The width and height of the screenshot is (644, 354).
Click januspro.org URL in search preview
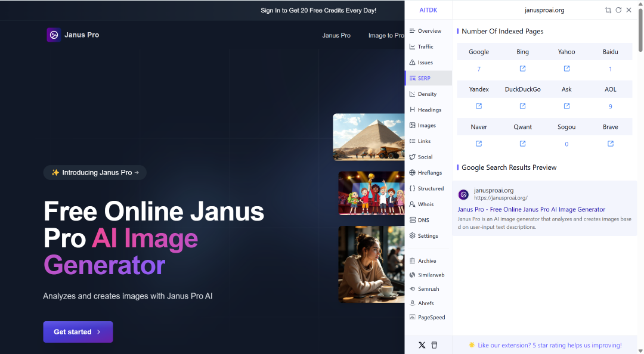pyautogui.click(x=501, y=198)
